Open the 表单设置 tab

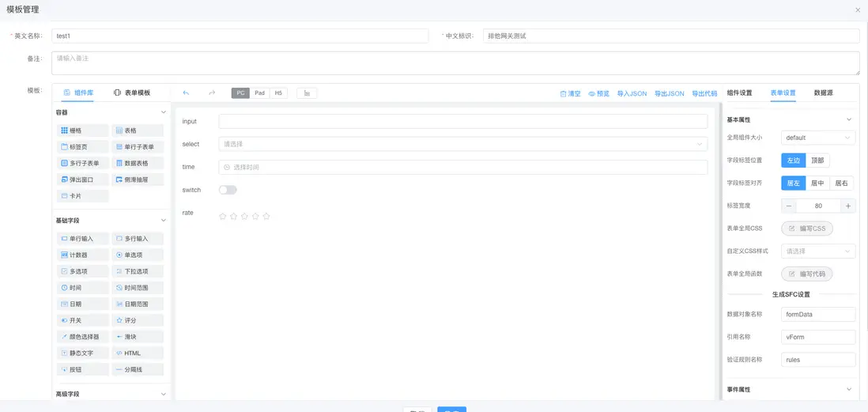783,93
